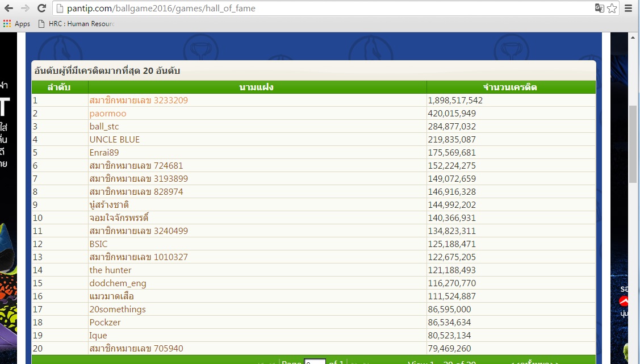This screenshot has width=640, height=364.
Task: Click the table title อันดับผู้ที่มีเครดิตมากที่สุด 20 อันดับ
Action: pyautogui.click(x=107, y=70)
